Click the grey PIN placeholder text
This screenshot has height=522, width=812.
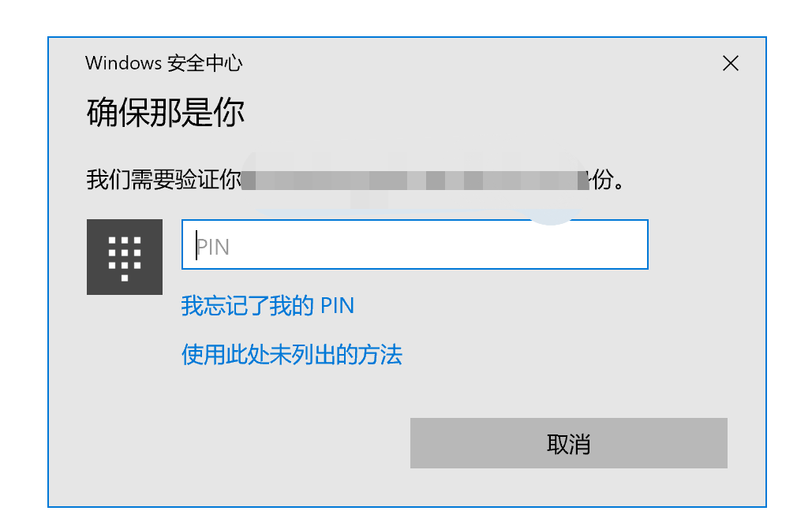click(x=213, y=247)
